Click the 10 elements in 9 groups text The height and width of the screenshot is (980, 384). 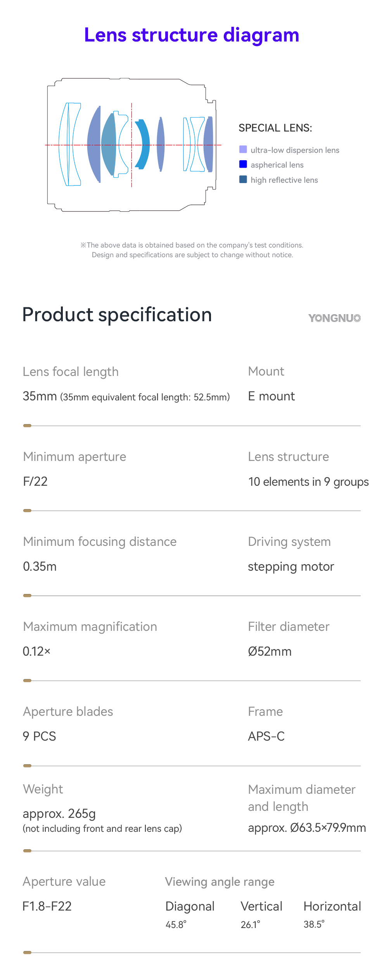coord(308,481)
